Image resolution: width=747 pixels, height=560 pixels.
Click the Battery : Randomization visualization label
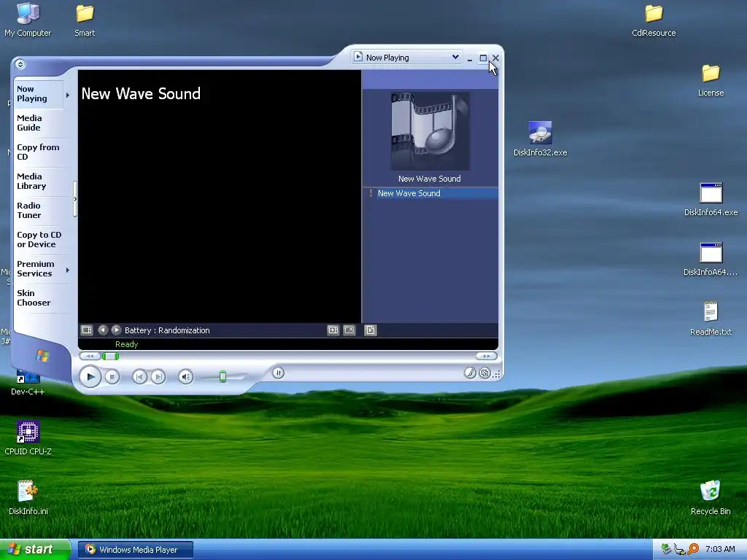click(x=167, y=330)
